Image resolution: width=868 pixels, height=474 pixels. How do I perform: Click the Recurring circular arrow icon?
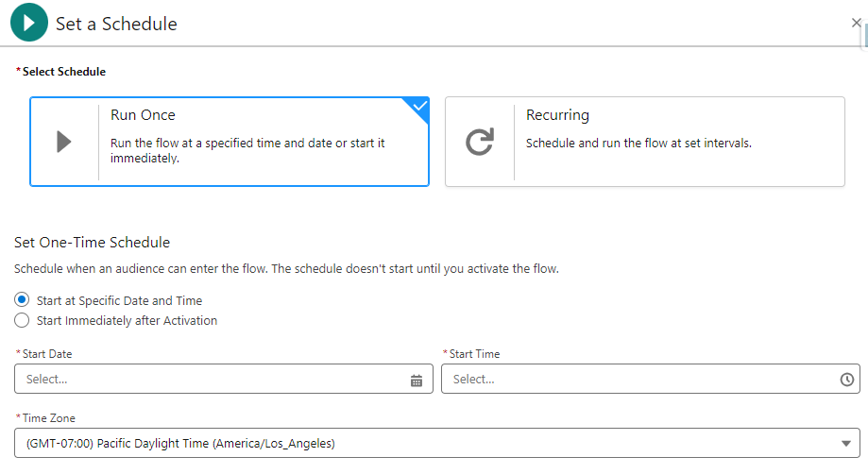480,142
